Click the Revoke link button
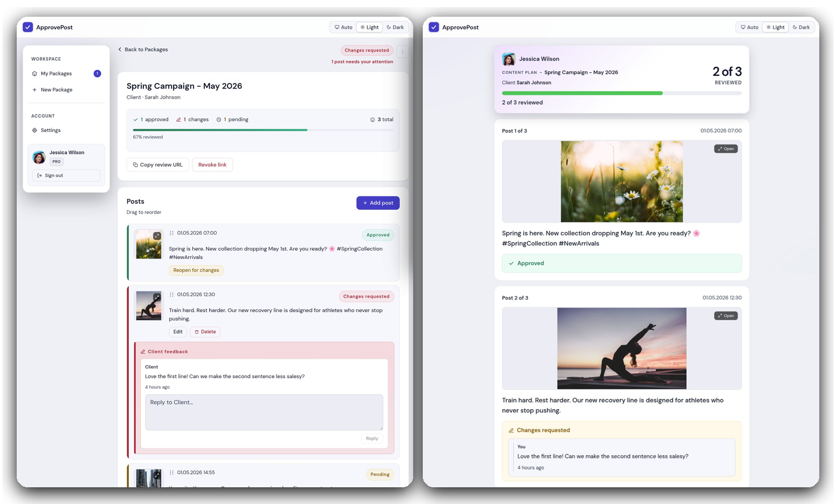Image resolution: width=836 pixels, height=504 pixels. point(212,164)
